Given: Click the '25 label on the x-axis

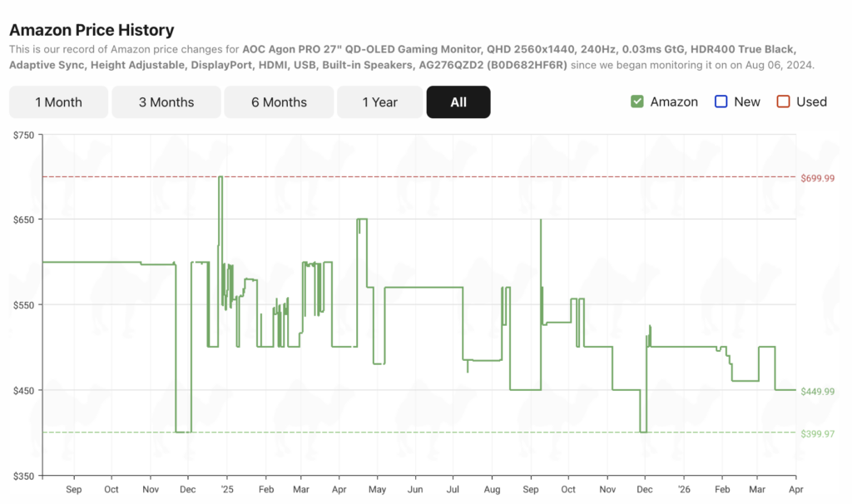Looking at the screenshot, I should point(227,490).
